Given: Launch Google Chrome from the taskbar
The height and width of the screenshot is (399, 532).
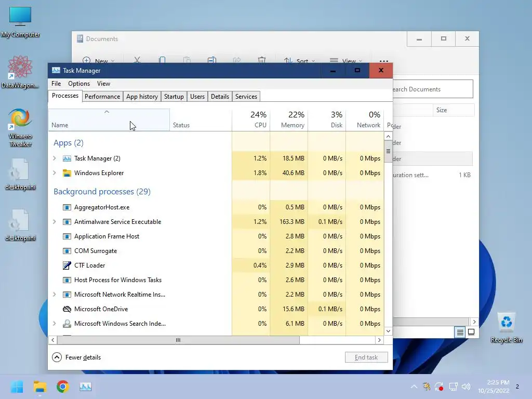Looking at the screenshot, I should point(63,387).
